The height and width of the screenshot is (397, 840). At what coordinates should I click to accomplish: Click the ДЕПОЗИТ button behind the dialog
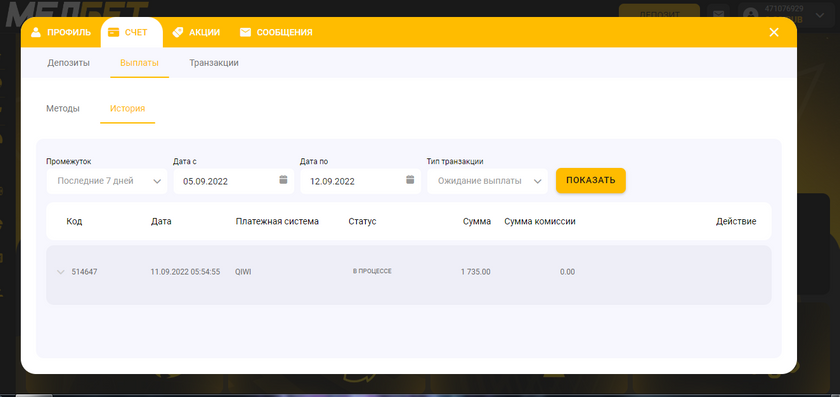click(x=659, y=12)
